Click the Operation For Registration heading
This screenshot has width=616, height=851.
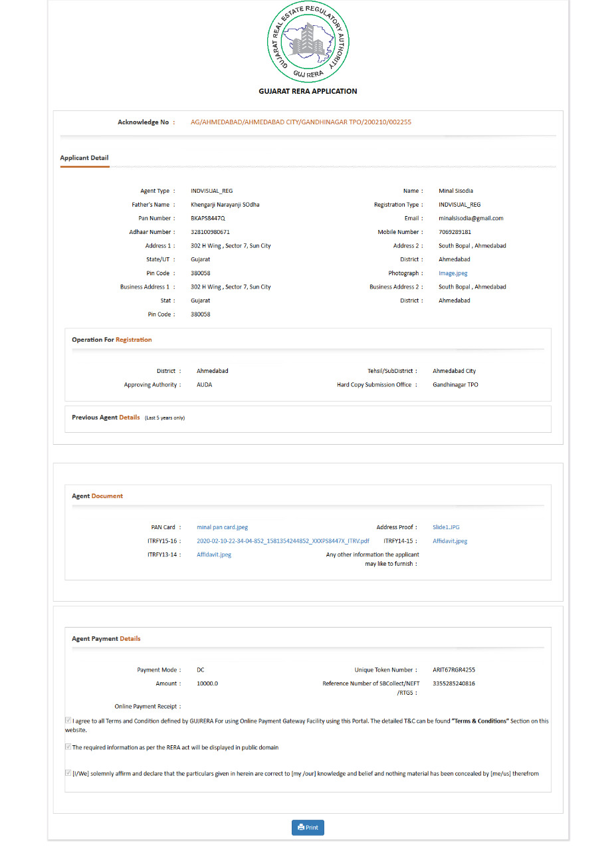click(112, 340)
